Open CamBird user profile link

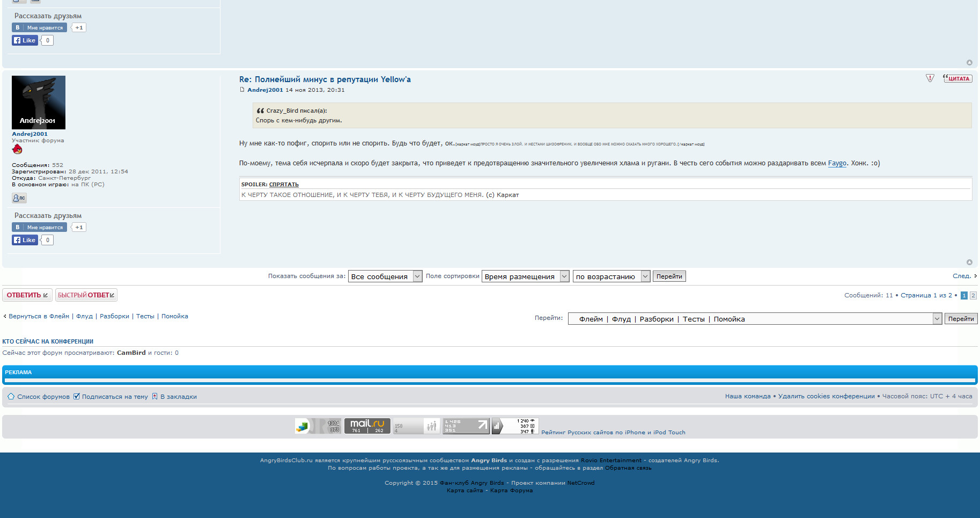[131, 353]
